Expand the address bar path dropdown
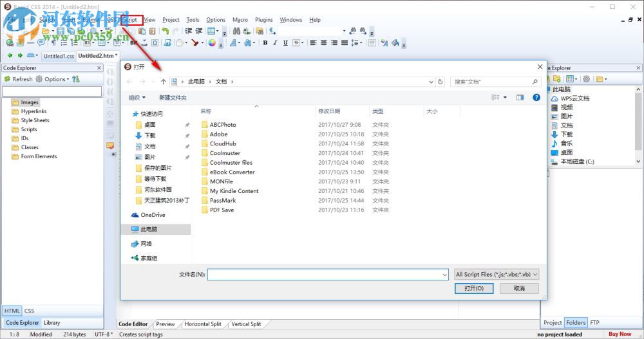The width and height of the screenshot is (644, 339). click(431, 82)
